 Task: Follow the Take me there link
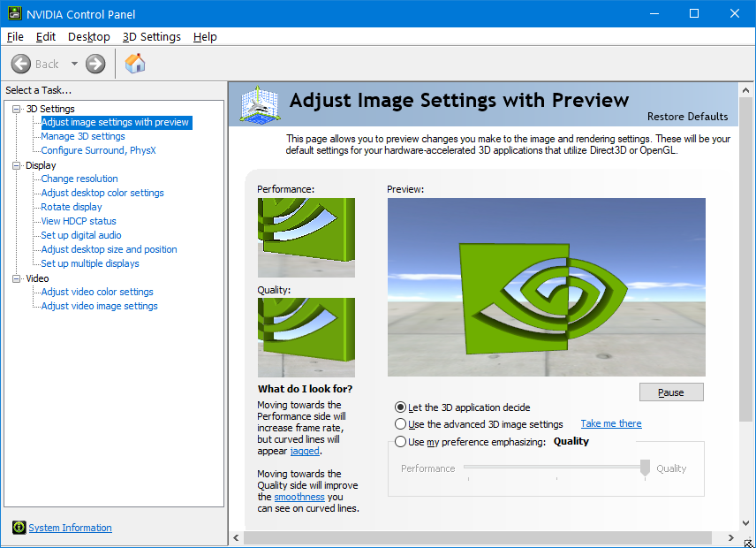(x=611, y=423)
